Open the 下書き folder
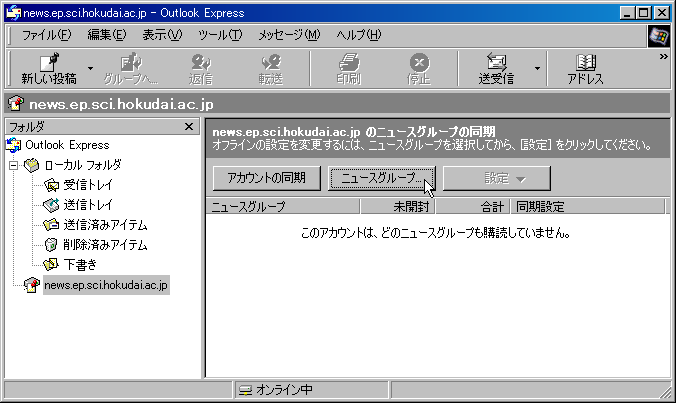The width and height of the screenshot is (676, 403). [x=80, y=265]
